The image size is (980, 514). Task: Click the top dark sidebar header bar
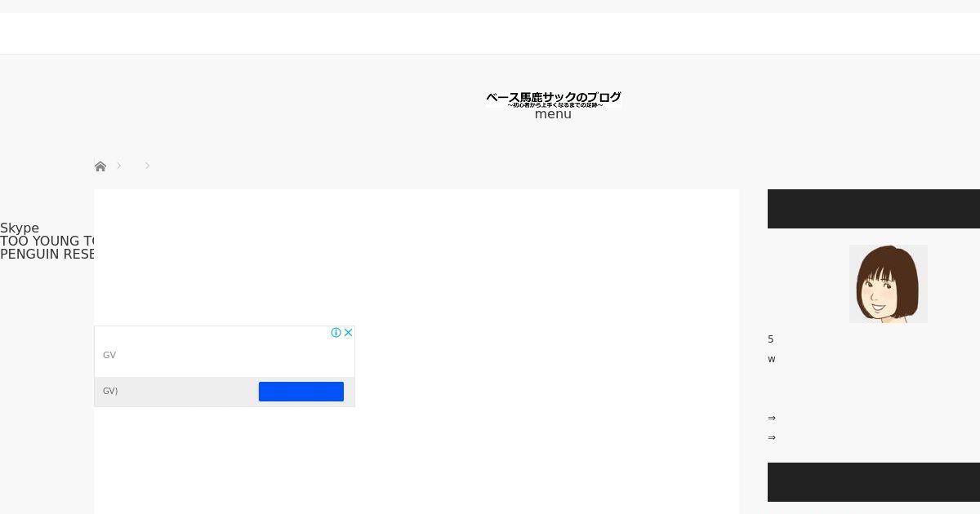pyautogui.click(x=874, y=209)
